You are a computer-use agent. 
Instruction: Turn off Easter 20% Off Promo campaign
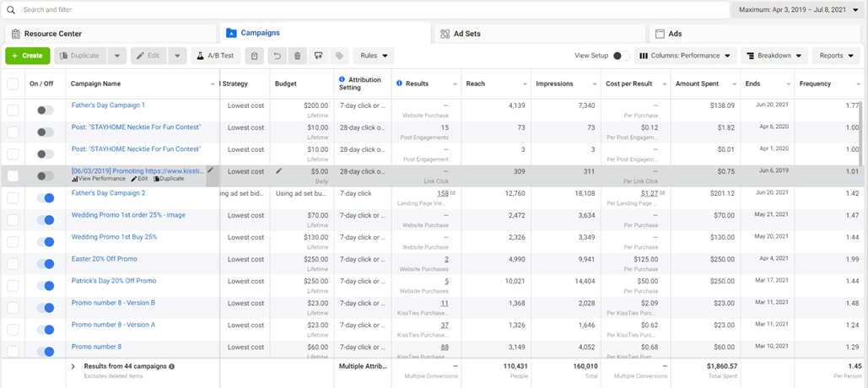46,264
